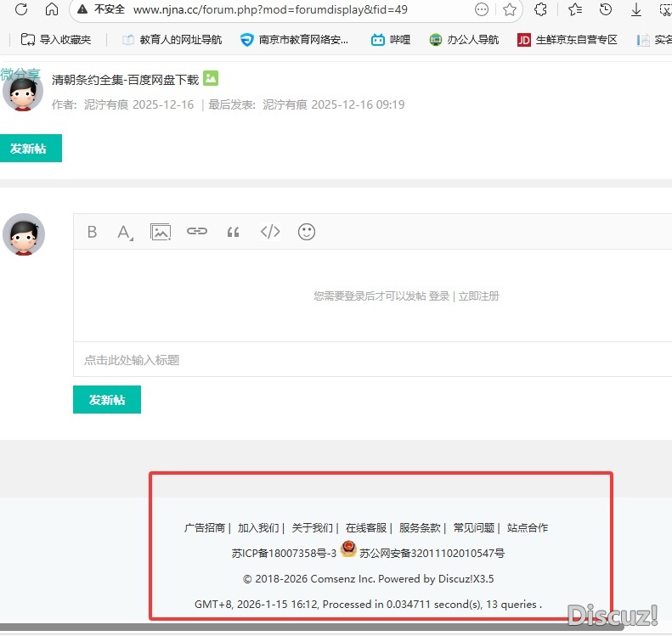This screenshot has width=672, height=636.
Task: Open font style A tool in editor
Action: [125, 232]
